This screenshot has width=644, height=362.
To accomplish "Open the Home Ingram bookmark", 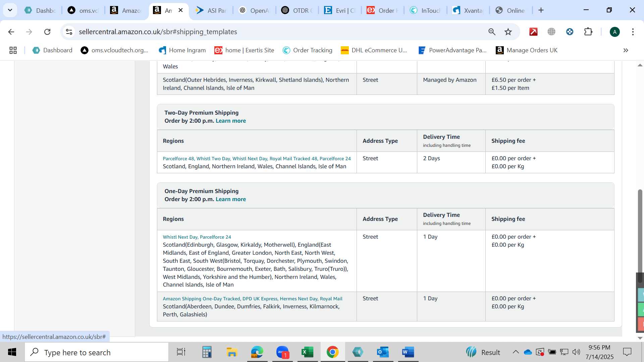I will tap(182, 50).
